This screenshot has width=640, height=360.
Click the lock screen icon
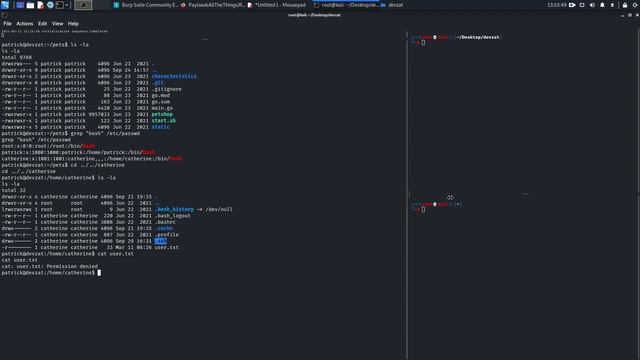coord(625,5)
